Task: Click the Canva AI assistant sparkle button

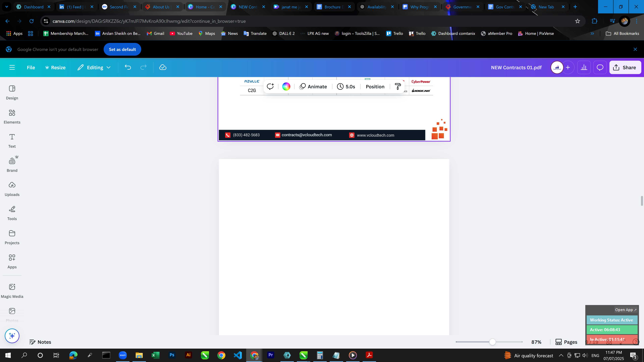Action: coord(12,336)
